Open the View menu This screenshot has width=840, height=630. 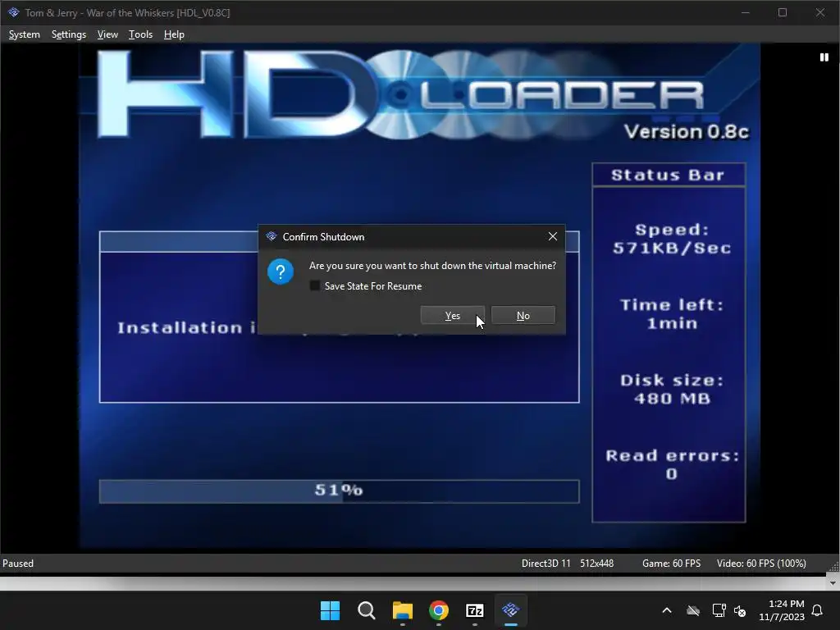click(x=107, y=34)
